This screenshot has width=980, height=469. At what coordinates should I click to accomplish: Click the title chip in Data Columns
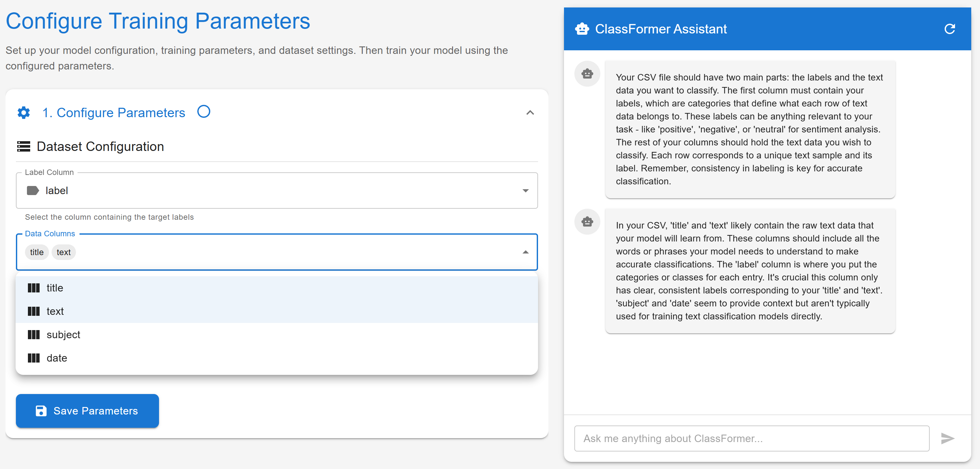point(37,252)
